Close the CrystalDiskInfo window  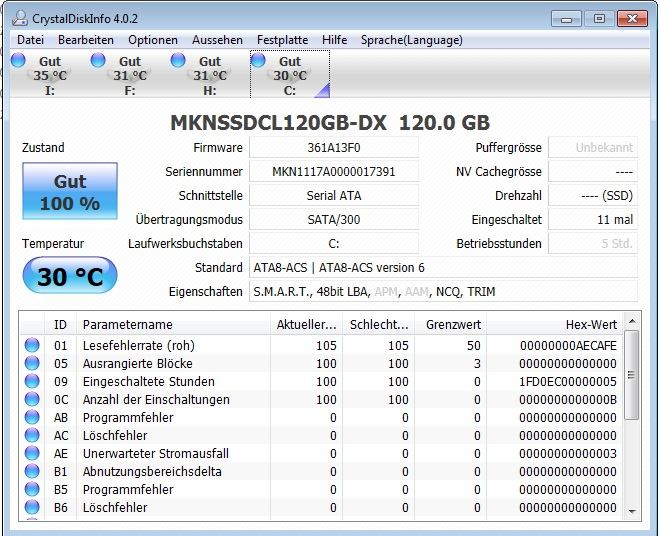coord(632,19)
